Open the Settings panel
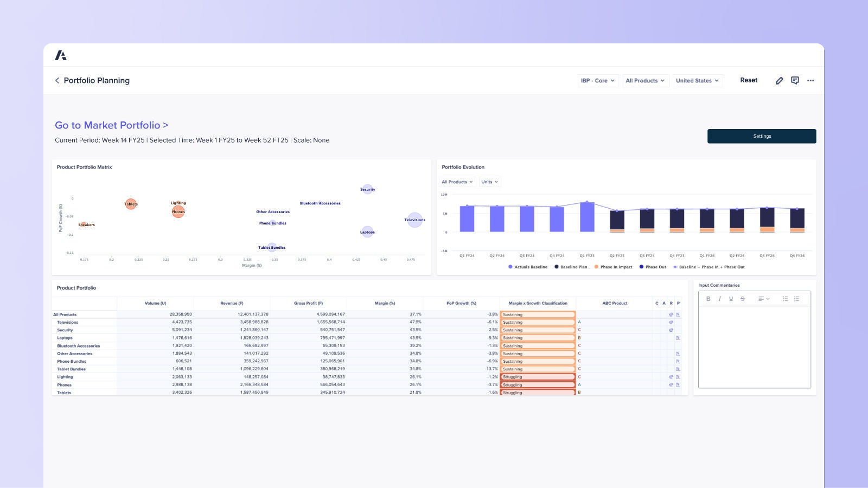This screenshot has height=488, width=868. click(762, 136)
